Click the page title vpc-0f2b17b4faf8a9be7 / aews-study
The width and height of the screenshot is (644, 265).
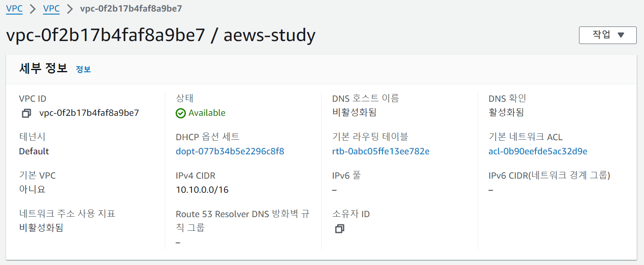161,35
